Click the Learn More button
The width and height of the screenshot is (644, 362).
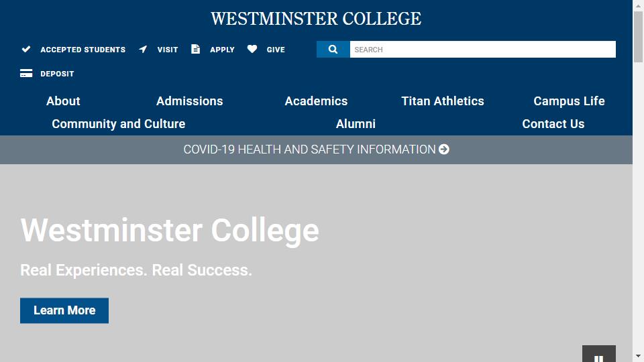64,310
